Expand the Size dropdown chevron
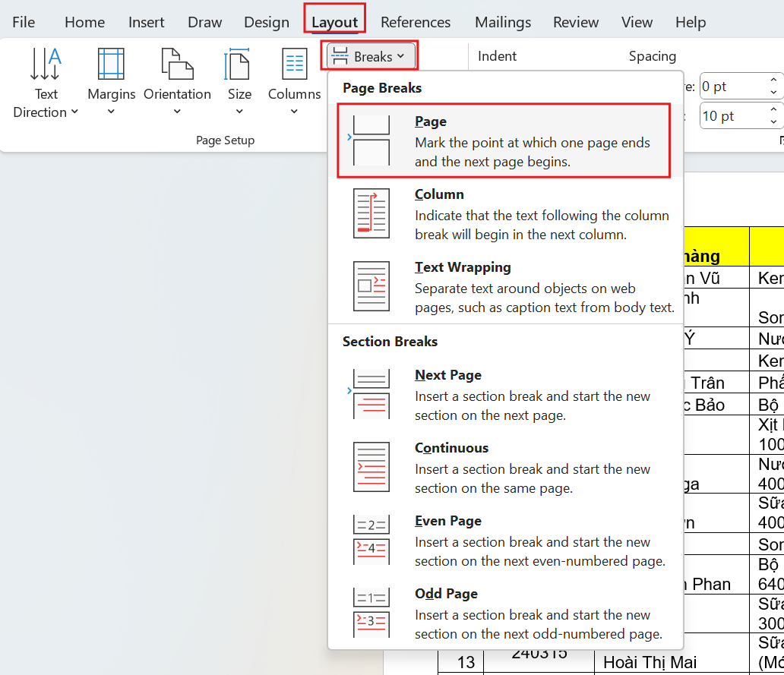 point(239,112)
